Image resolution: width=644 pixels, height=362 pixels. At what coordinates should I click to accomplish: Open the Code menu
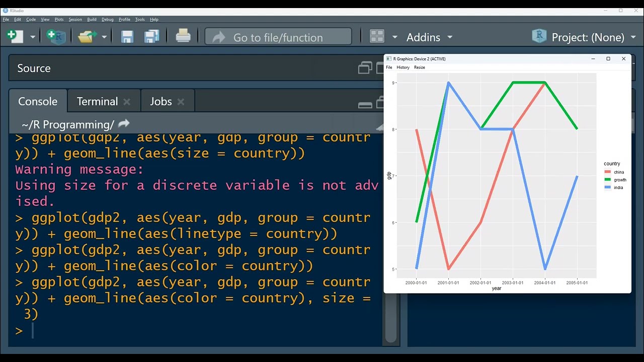[x=31, y=20]
